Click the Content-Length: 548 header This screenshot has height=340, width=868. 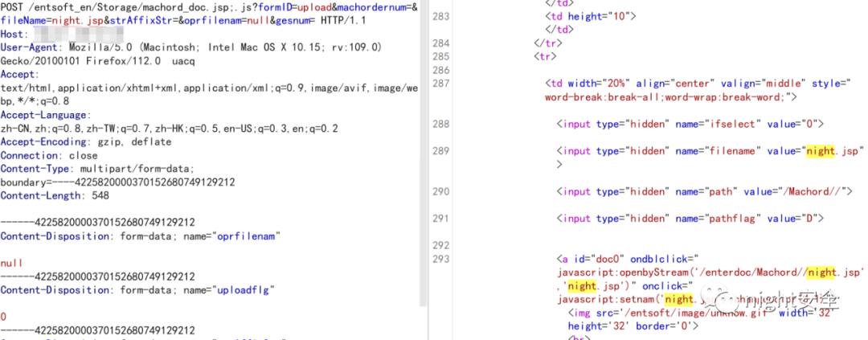[55, 195]
